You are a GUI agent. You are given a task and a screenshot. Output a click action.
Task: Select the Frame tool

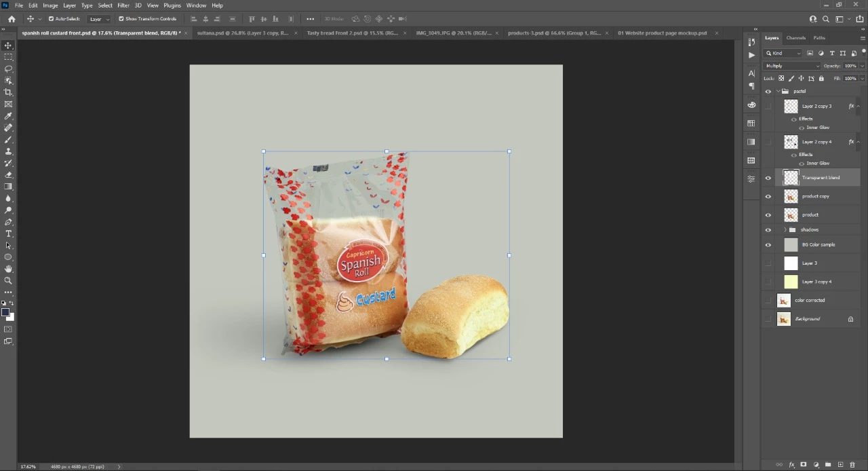pos(8,105)
